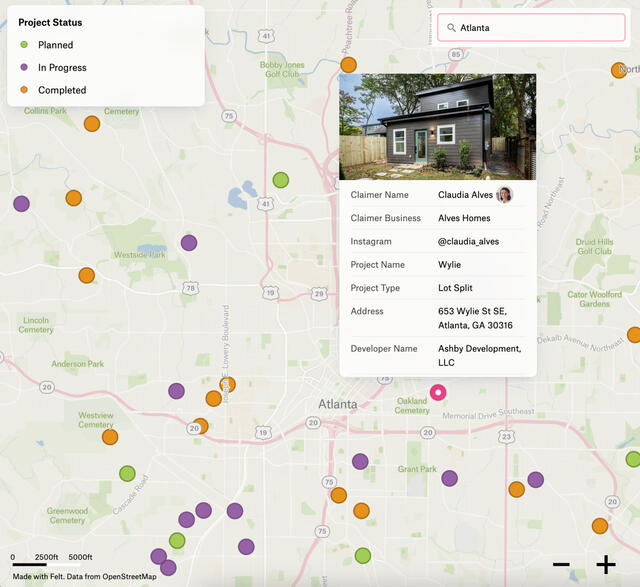Toggle the In Progress legend entry
The height and width of the screenshot is (587, 640).
pos(62,68)
